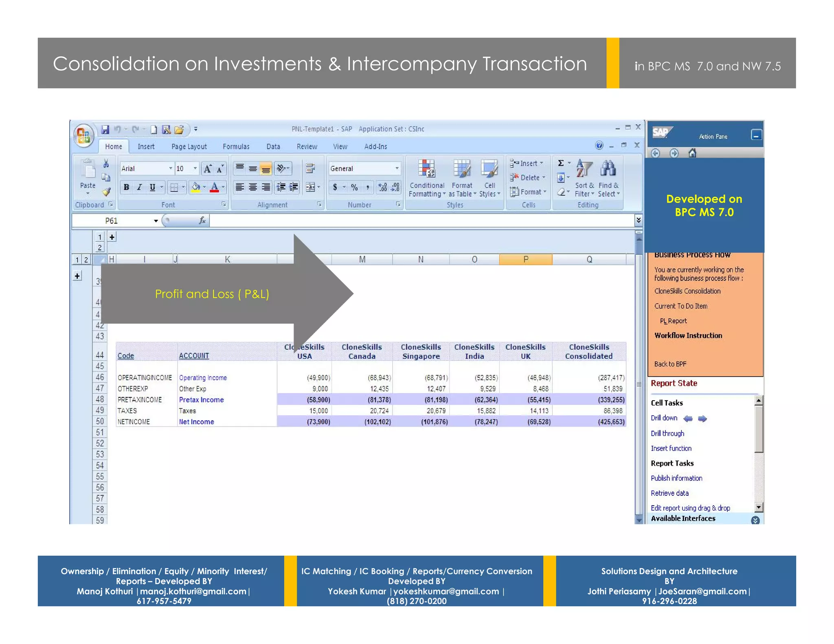834x644 pixels.
Task: Create a new blank workbook icon
Action: tap(154, 129)
